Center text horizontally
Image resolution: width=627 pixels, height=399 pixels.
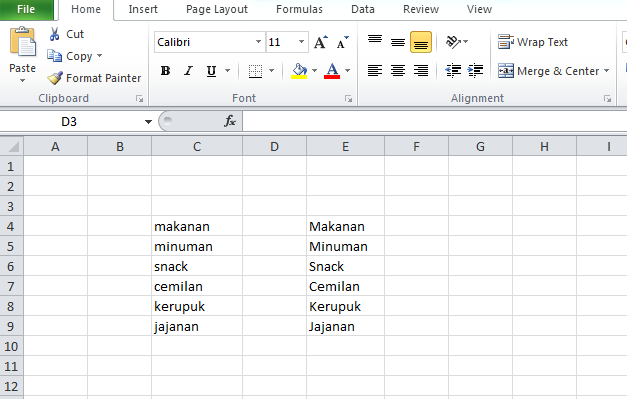click(x=397, y=71)
